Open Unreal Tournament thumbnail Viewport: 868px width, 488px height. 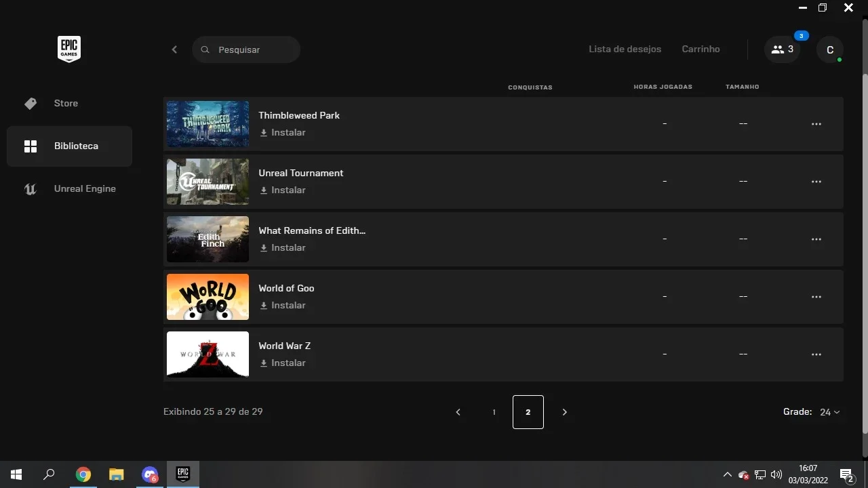tap(208, 182)
